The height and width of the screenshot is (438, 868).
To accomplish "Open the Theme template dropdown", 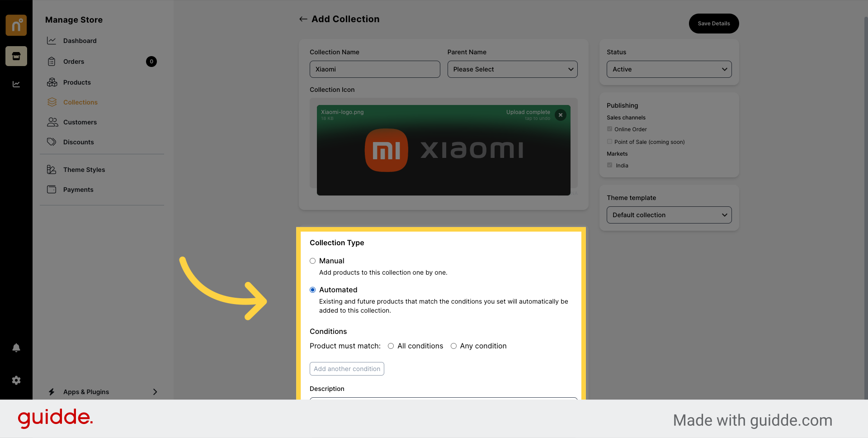I will tap(669, 215).
